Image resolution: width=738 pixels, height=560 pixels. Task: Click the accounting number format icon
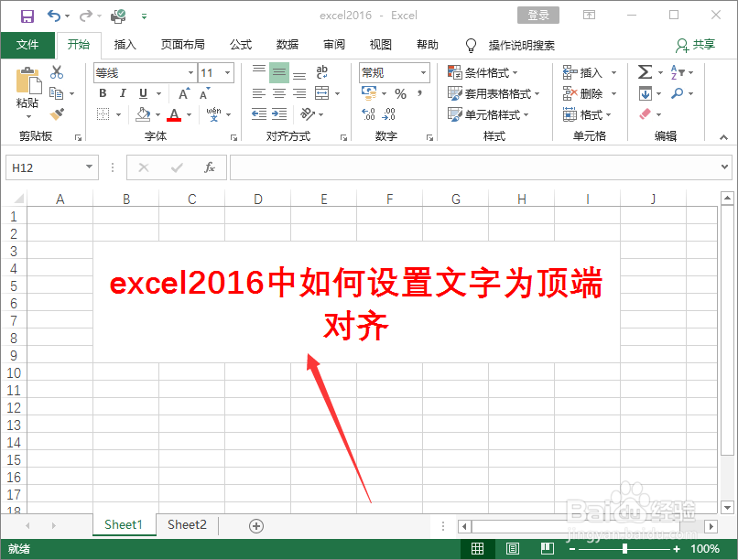point(369,93)
